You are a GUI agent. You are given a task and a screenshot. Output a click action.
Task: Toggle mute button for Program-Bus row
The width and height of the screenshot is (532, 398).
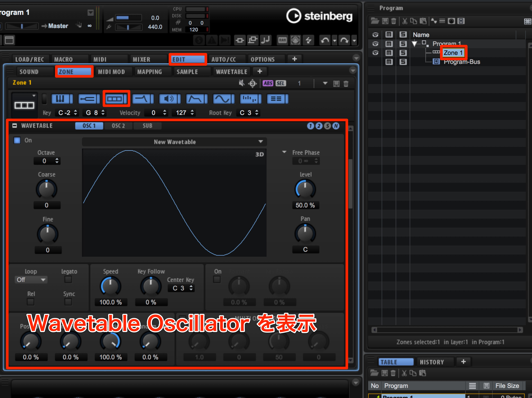389,62
